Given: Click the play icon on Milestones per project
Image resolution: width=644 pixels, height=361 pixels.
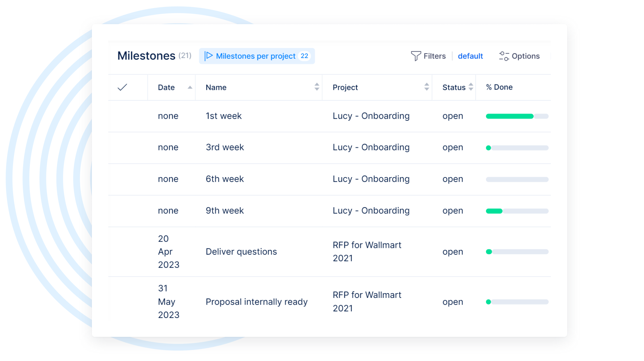Looking at the screenshot, I should coord(209,56).
